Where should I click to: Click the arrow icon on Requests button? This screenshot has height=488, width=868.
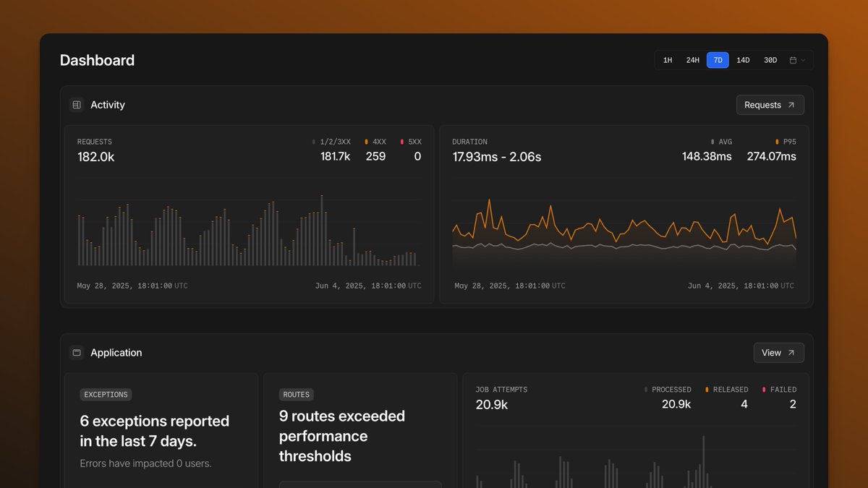tap(791, 105)
